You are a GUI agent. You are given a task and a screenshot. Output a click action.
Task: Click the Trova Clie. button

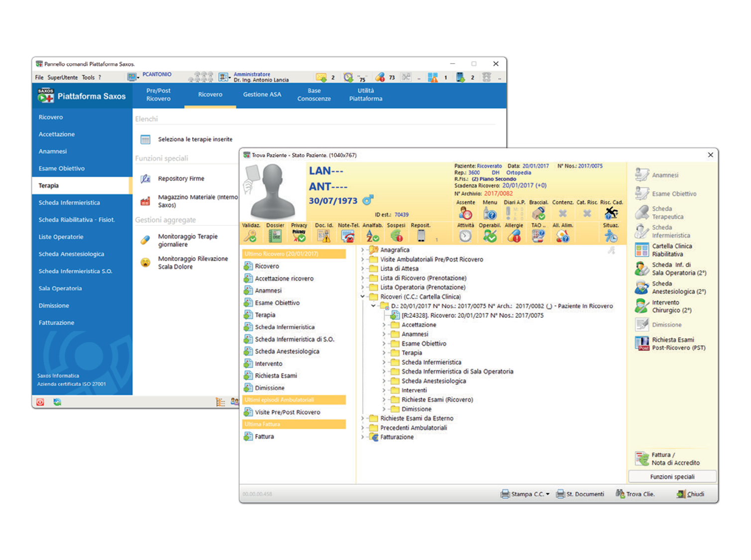pyautogui.click(x=635, y=494)
